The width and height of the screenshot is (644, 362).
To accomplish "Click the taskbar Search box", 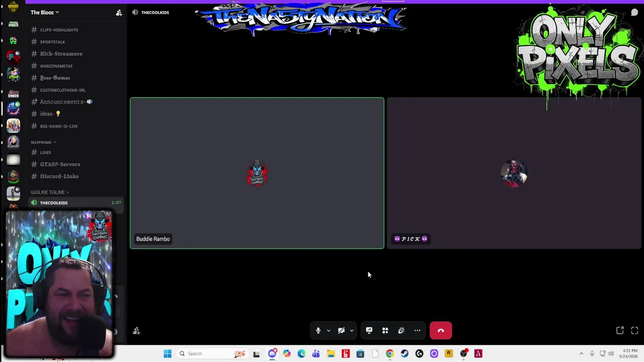I will point(213,353).
